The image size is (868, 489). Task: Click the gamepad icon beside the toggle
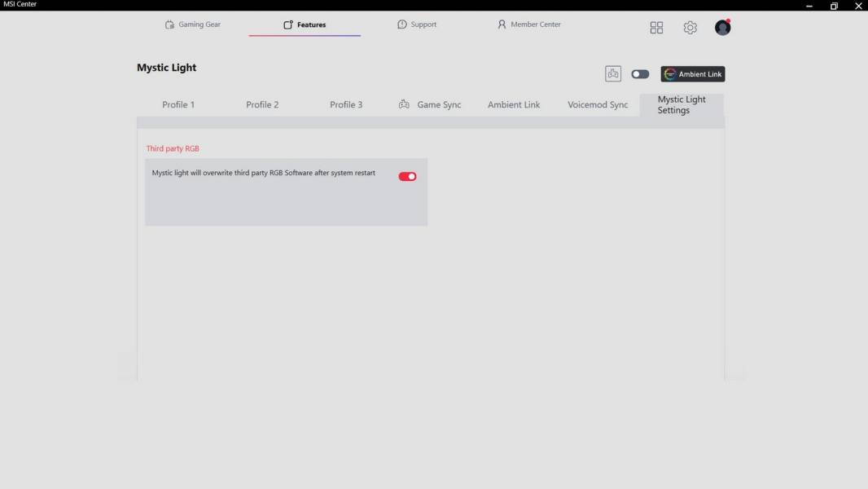click(x=612, y=74)
